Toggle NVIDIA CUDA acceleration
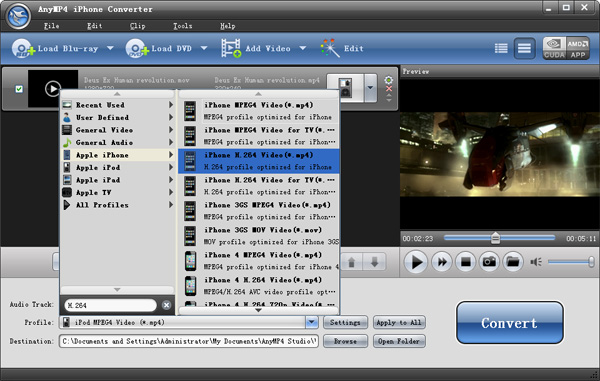600x381 pixels. pyautogui.click(x=554, y=48)
